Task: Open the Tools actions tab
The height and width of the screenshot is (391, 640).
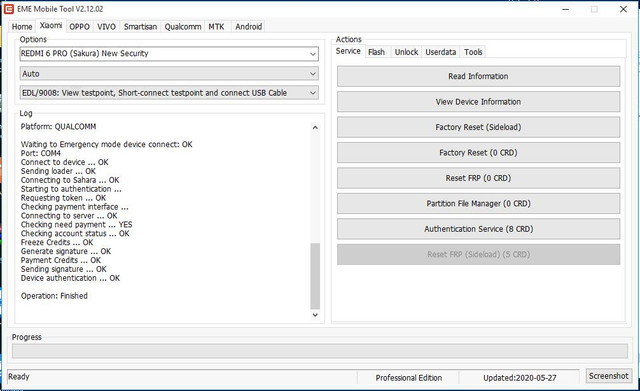Action: tap(473, 52)
